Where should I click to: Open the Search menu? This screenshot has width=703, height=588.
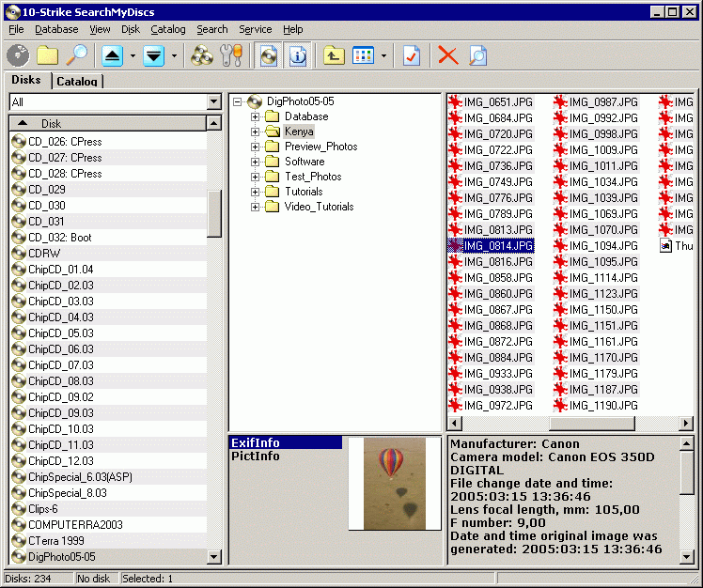[x=212, y=29]
